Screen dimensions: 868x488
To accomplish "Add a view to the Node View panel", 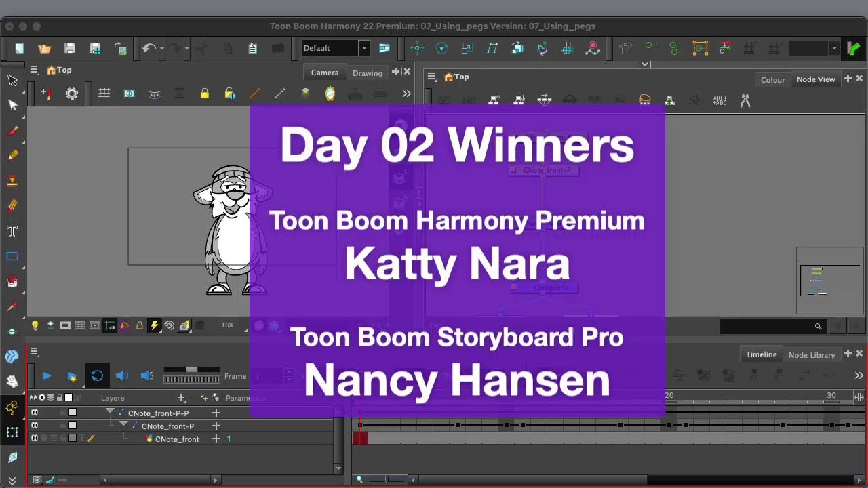I will [x=848, y=79].
